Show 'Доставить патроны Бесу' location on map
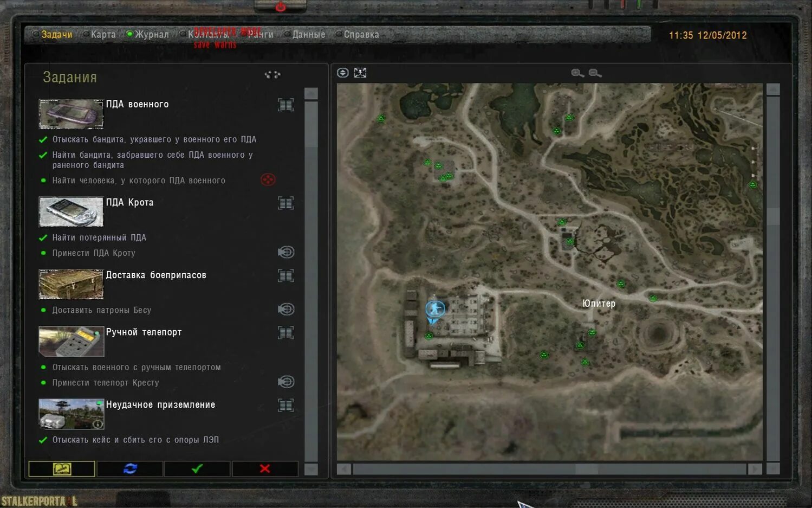 tap(286, 309)
